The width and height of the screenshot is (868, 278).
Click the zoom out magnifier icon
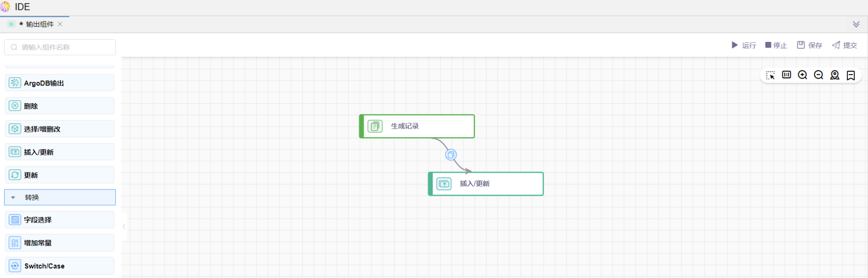819,75
